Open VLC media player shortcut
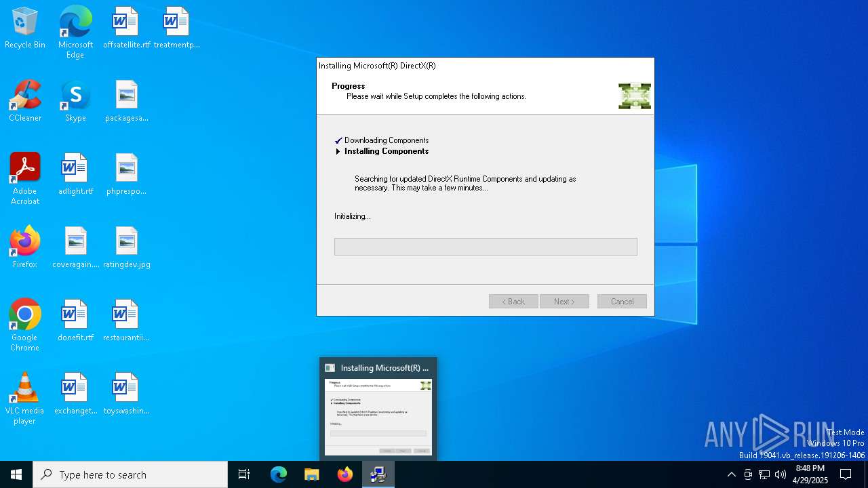Screen dimensions: 868x488 [25, 399]
